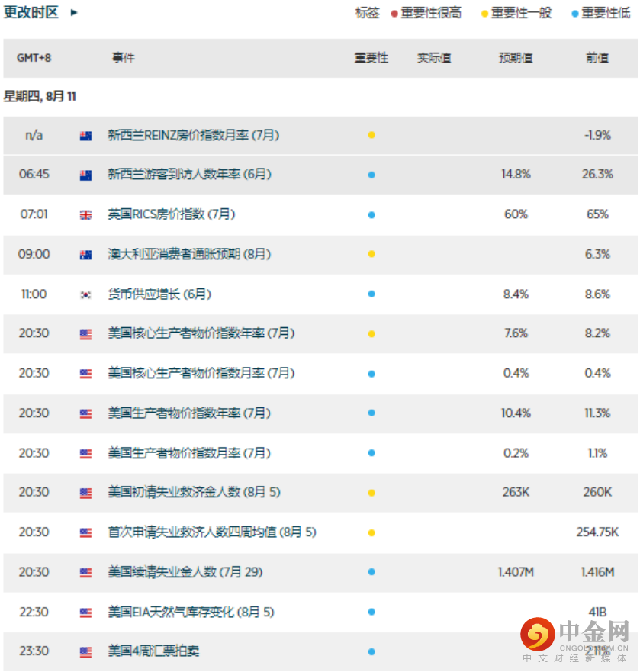The image size is (640, 672).
Task: Click yellow importance dot for 澳大利亚消费者通胀预期
Action: pos(371,254)
